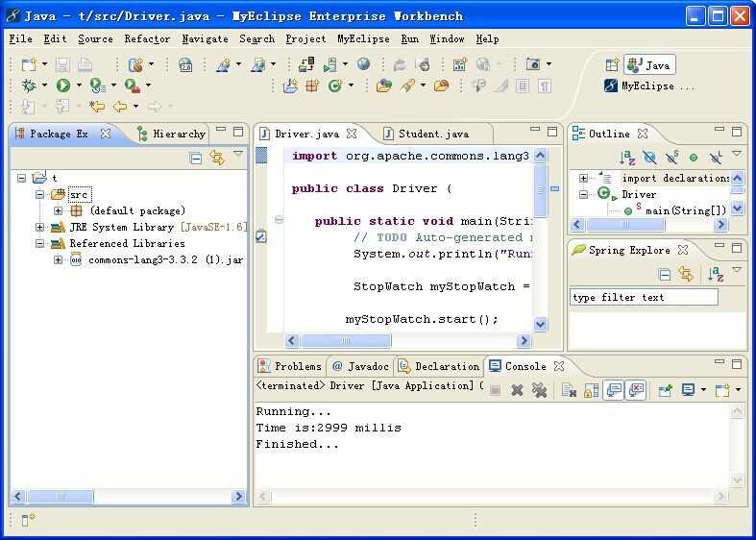The height and width of the screenshot is (540, 756).
Task: Toggle Scroll Lock in Console toolbar
Action: pos(591,390)
